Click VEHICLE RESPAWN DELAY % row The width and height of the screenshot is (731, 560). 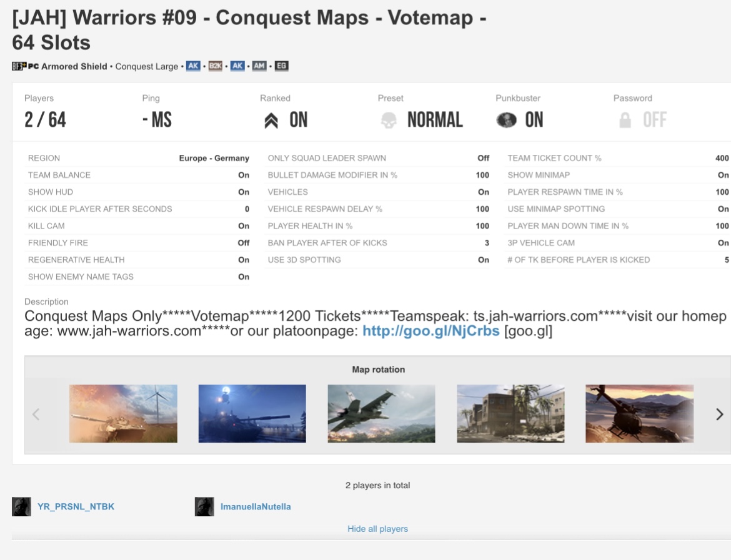click(378, 209)
